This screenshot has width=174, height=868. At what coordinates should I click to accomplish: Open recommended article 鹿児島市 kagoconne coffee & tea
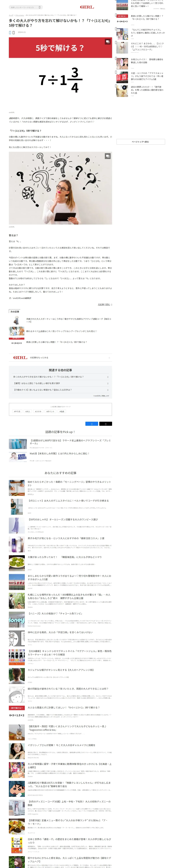tap(67, 728)
